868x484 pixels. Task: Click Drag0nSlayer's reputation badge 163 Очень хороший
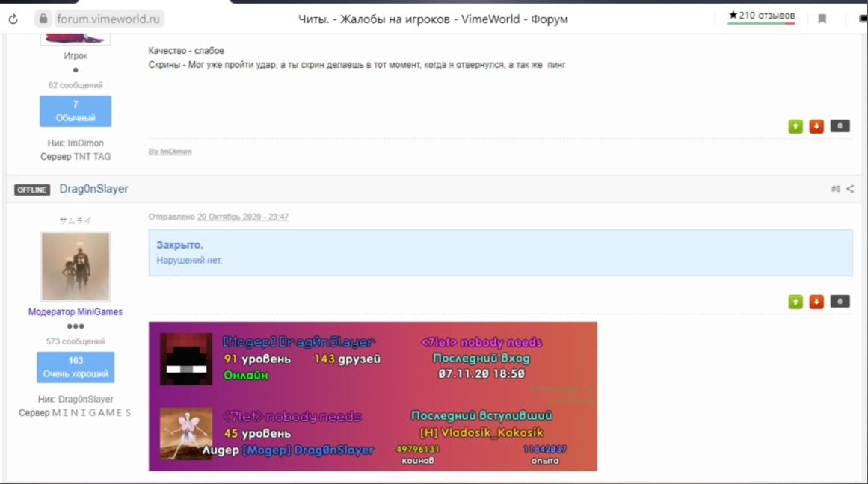[x=76, y=367]
